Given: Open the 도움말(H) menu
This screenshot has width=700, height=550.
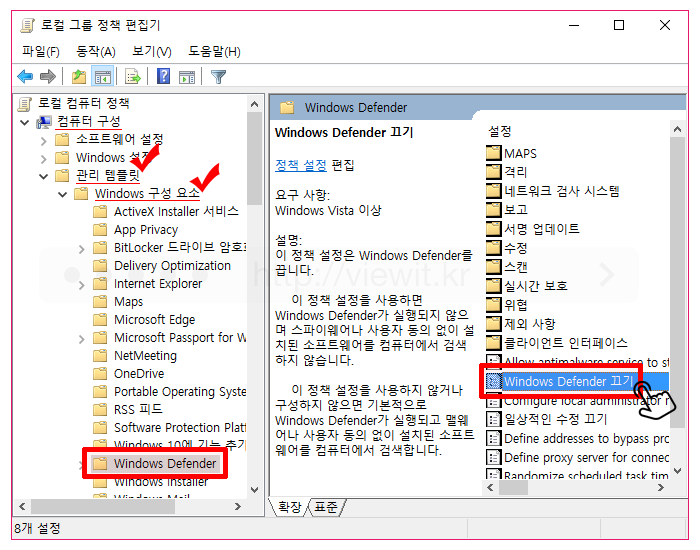Looking at the screenshot, I should 214,51.
